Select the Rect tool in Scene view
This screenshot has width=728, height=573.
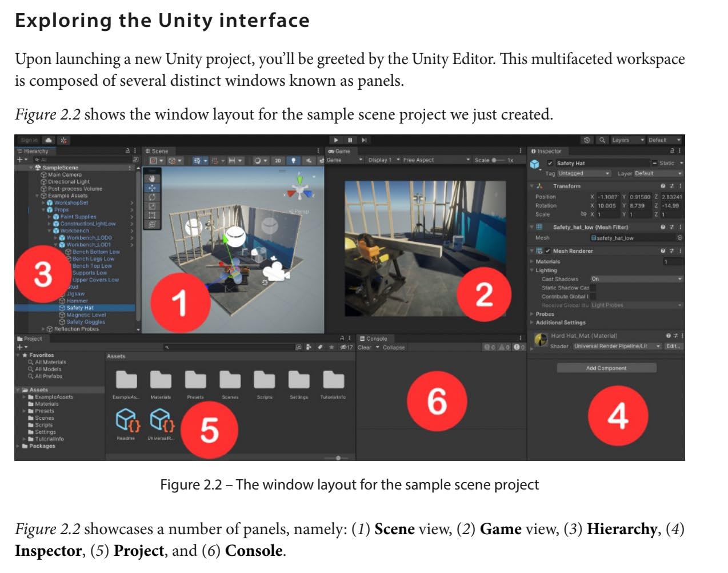click(152, 215)
